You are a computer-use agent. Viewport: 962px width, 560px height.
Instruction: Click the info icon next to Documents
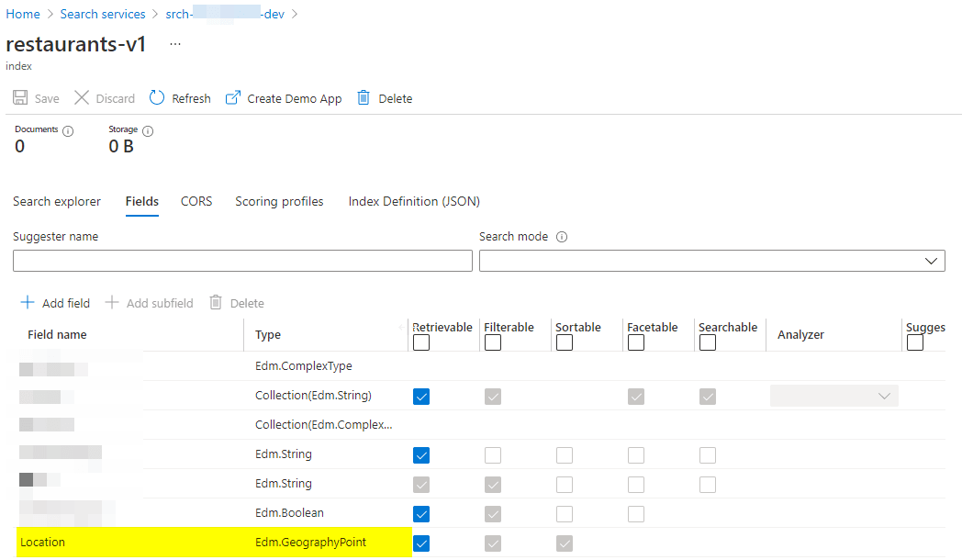click(68, 130)
